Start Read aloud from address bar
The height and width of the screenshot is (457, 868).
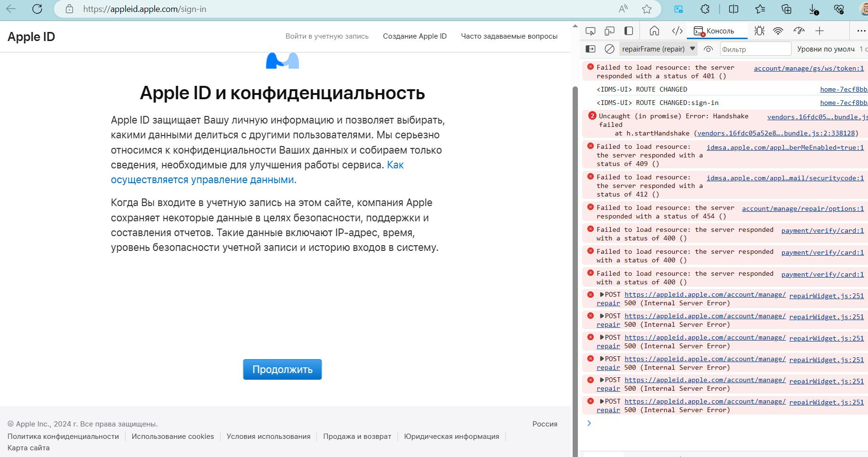623,9
